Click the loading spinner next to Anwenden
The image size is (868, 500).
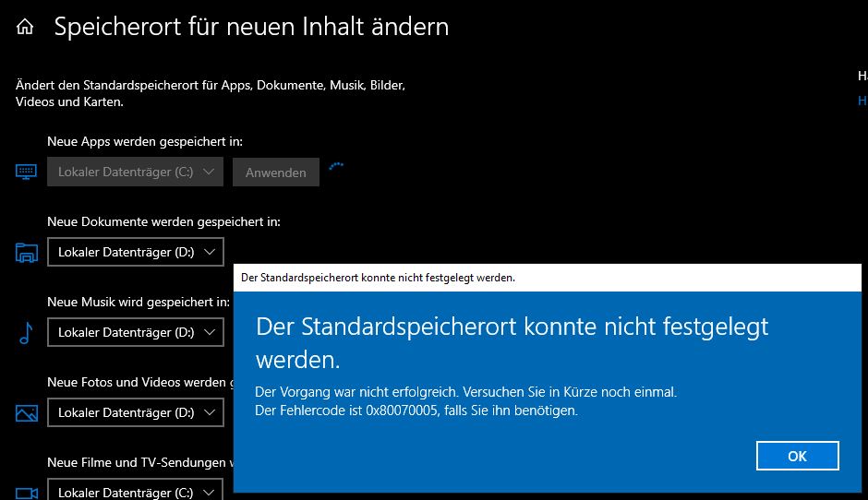click(337, 167)
